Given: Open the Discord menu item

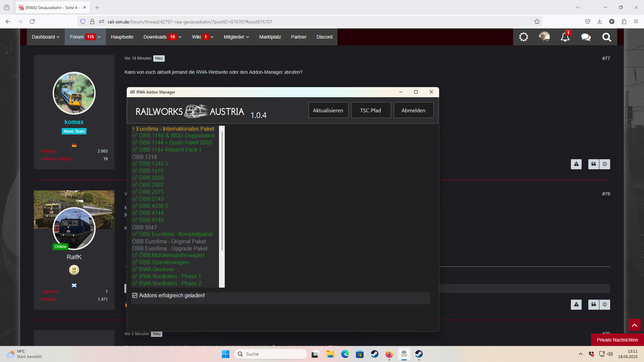Looking at the screenshot, I should point(324,37).
